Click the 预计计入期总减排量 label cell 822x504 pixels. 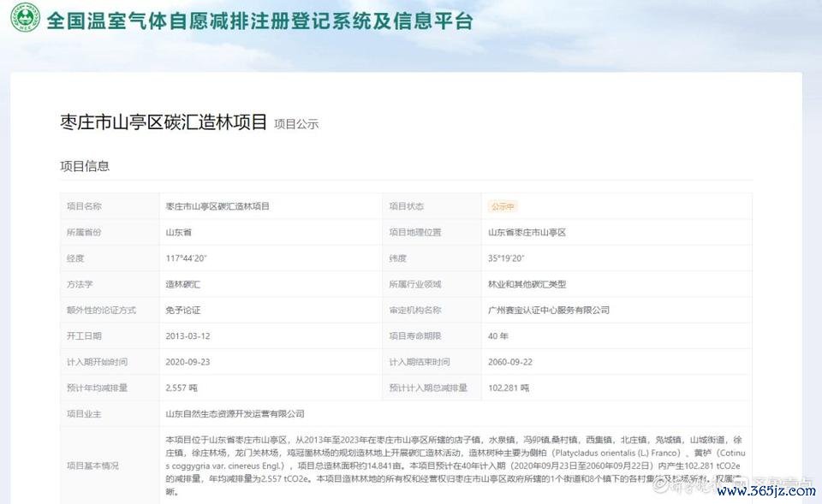[x=432, y=388]
